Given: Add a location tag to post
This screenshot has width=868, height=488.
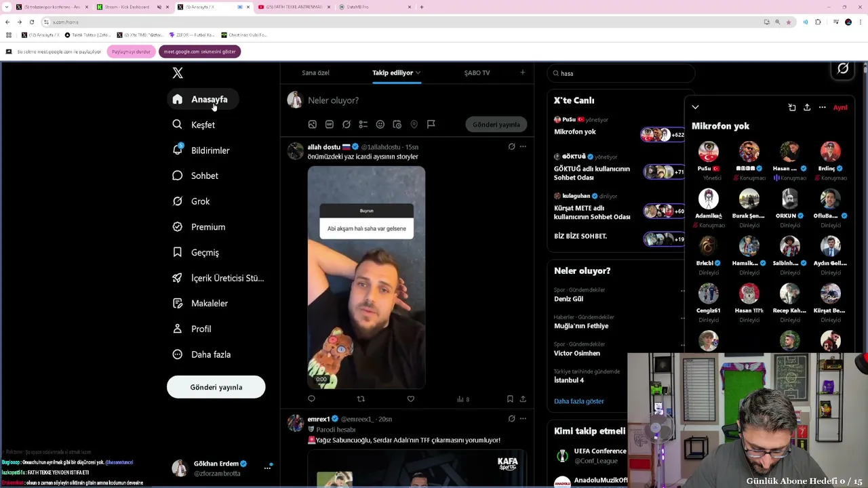Looking at the screenshot, I should click(414, 125).
